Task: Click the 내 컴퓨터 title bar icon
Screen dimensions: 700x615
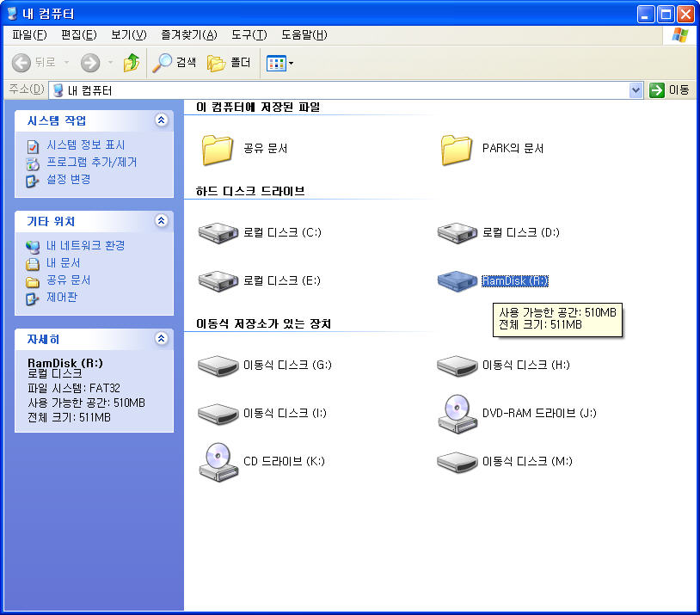Action: click(x=13, y=14)
